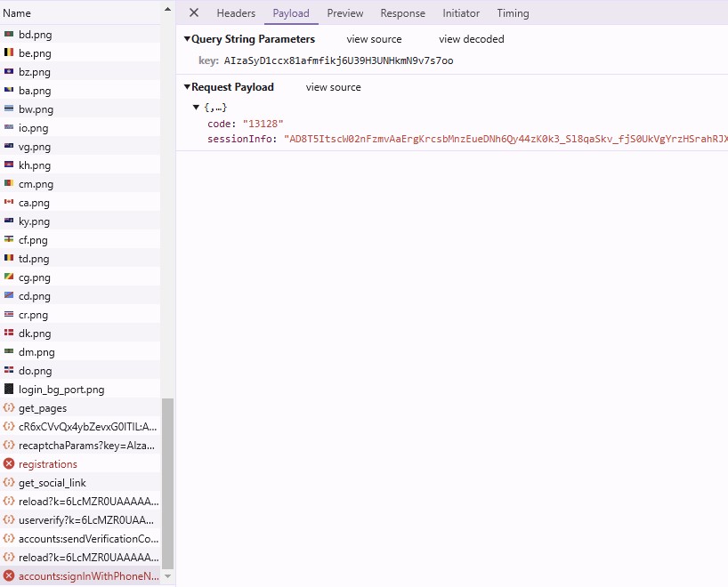The image size is (728, 587).
Task: Click view source for Request Payload
Action: [333, 87]
